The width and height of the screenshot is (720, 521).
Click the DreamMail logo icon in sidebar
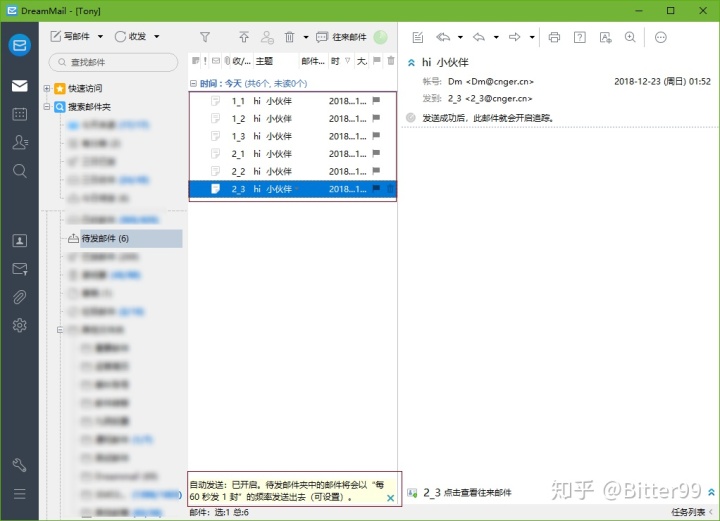pyautogui.click(x=19, y=45)
